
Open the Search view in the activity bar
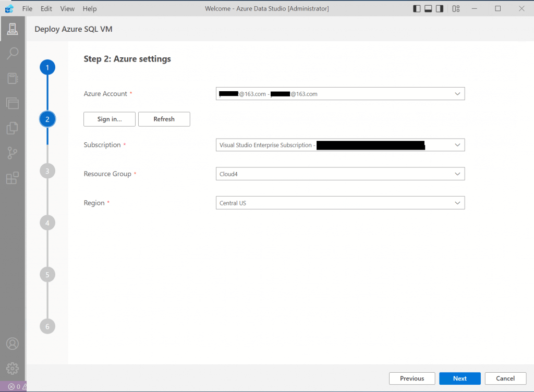(x=13, y=53)
